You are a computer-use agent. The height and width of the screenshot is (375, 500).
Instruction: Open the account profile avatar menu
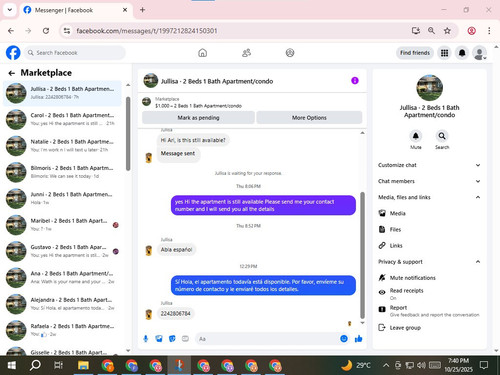coord(480,53)
